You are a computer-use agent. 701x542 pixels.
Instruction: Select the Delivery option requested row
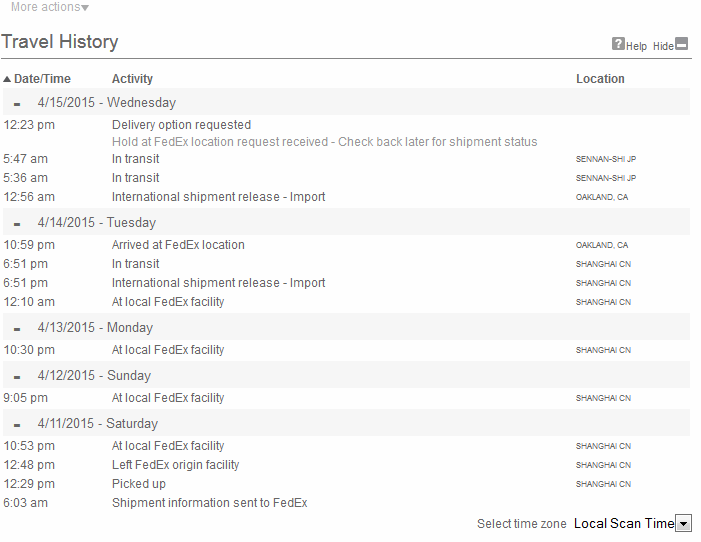pyautogui.click(x=346, y=125)
